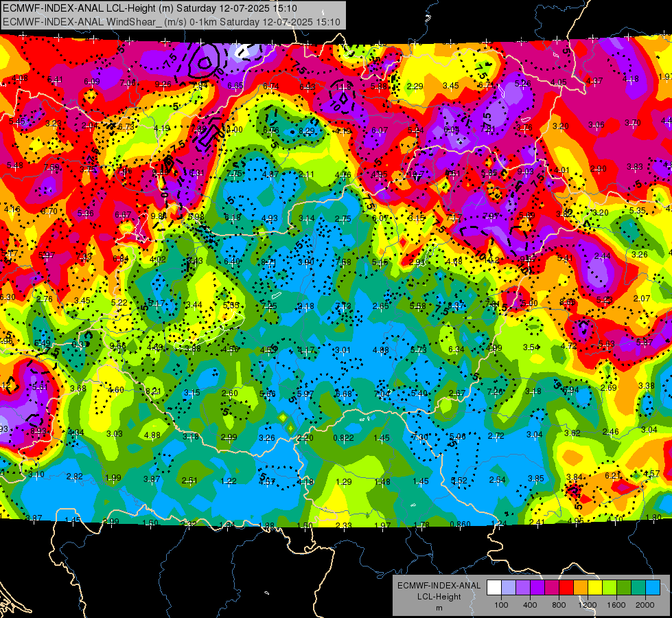Click the LCL-Height title line at top
The image size is (672, 618).
(150, 8)
